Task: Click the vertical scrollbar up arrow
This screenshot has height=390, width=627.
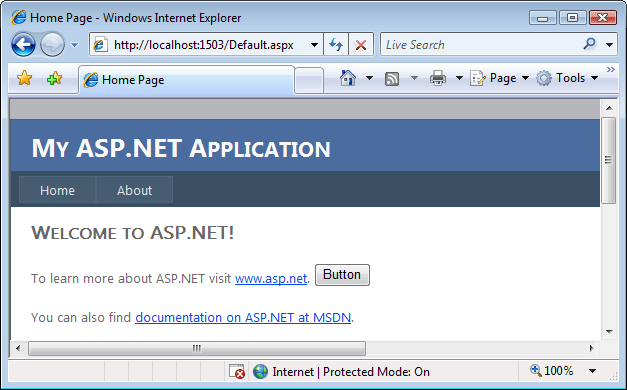Action: click(x=609, y=108)
